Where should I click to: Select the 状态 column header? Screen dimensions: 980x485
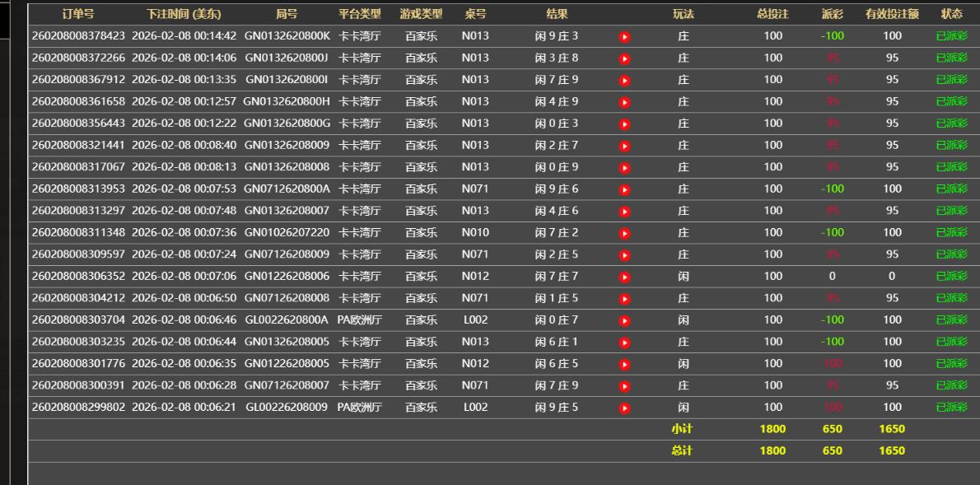click(951, 14)
